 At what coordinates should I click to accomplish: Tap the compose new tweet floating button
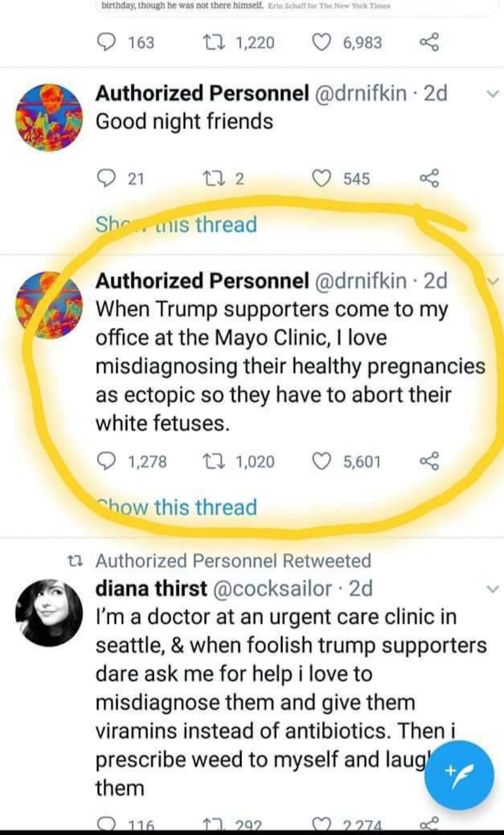459,775
